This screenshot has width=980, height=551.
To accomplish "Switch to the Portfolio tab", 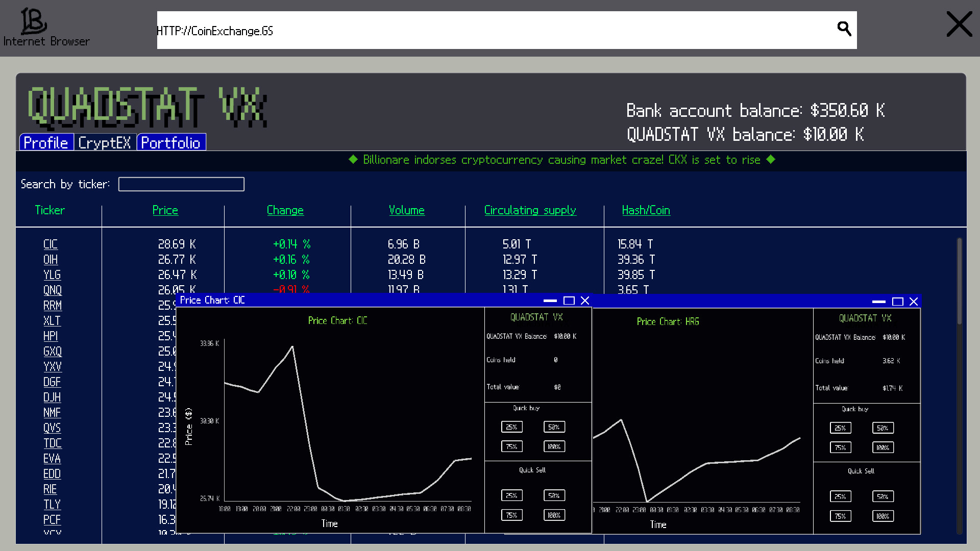I will [x=171, y=143].
